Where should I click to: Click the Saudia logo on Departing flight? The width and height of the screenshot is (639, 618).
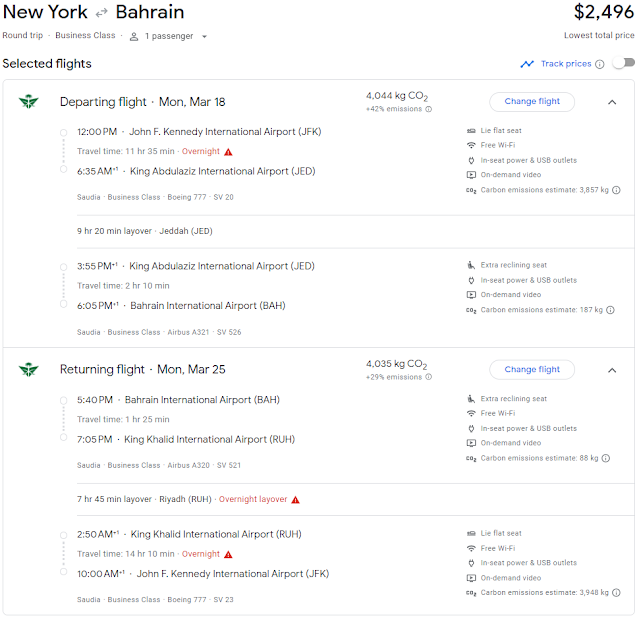(27, 102)
